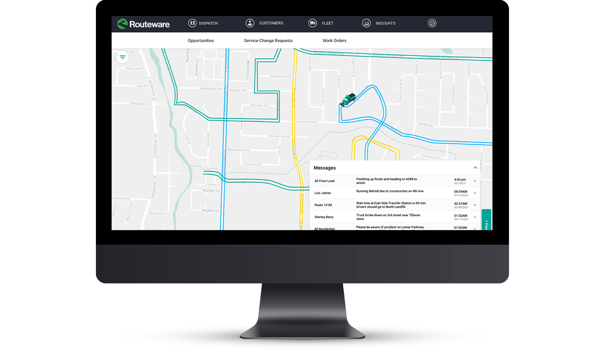This screenshot has width=605, height=364.
Task: Click the green Feedback side button
Action: [x=486, y=220]
